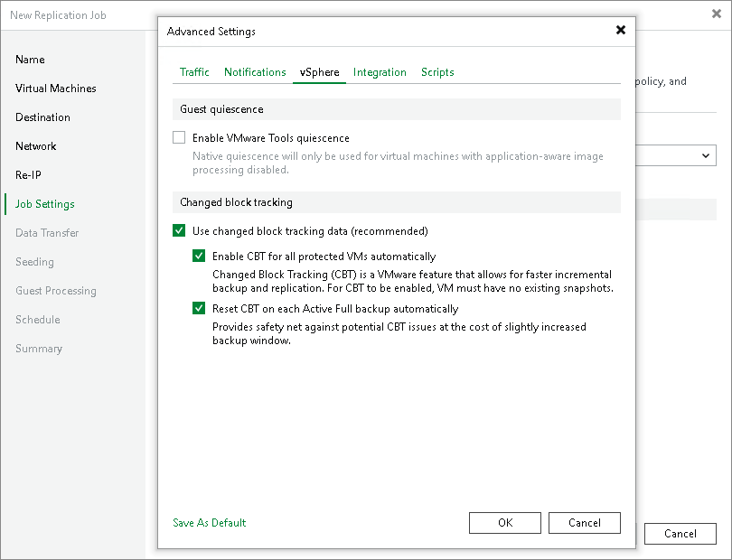
Task: Click the 'Changed Block Tracking (CBT) is a VMware feature' description
Action: coord(413,281)
